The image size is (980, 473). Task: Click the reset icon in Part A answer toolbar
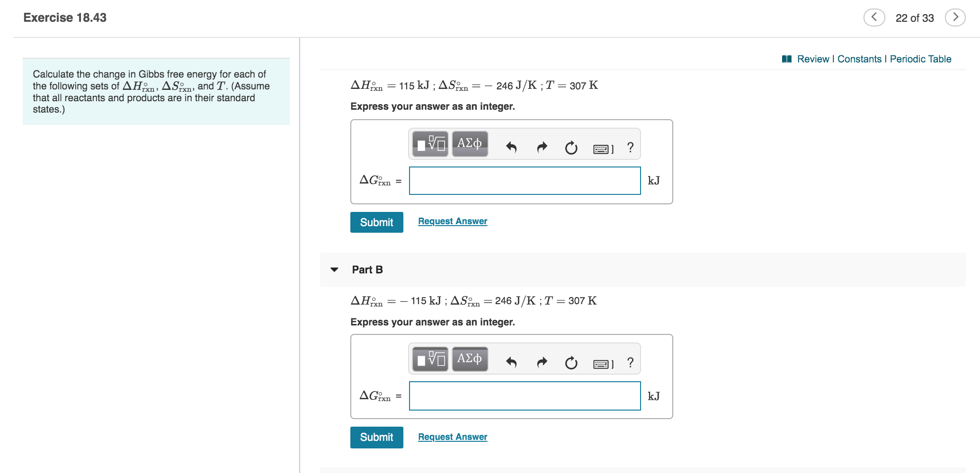point(571,147)
